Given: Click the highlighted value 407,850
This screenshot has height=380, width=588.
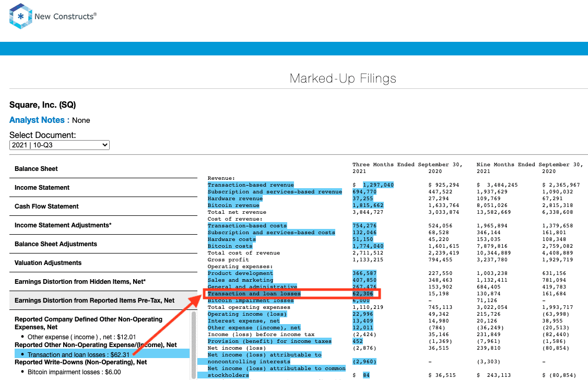Looking at the screenshot, I should click(x=364, y=280).
